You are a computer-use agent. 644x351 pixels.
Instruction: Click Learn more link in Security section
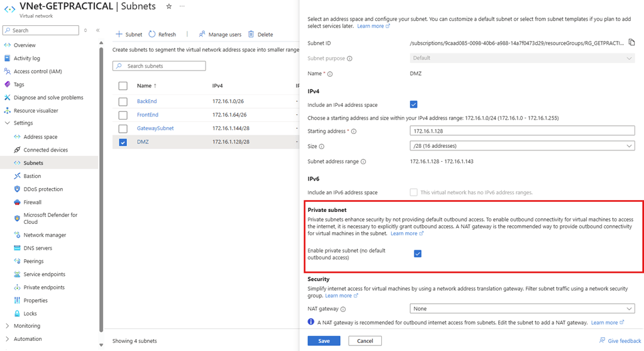pos(341,296)
